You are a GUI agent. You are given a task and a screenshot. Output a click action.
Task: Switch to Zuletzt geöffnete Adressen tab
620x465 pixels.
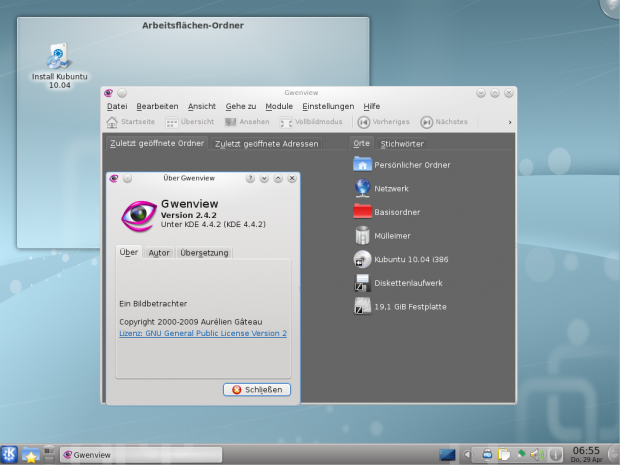click(266, 144)
